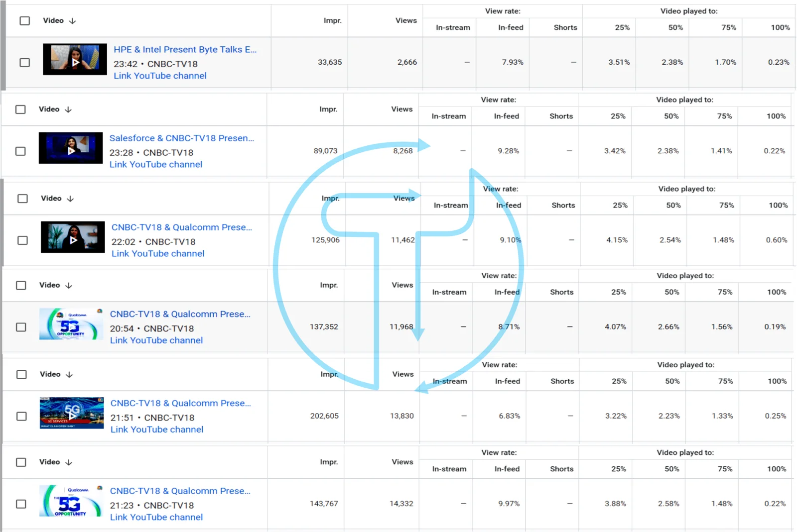Click the impressions value 143,767

[x=324, y=504]
